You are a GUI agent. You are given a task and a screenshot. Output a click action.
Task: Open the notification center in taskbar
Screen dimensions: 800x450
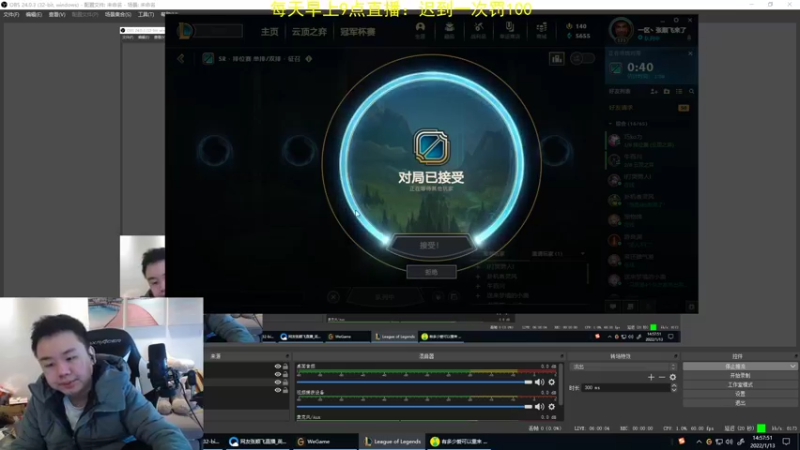click(786, 441)
